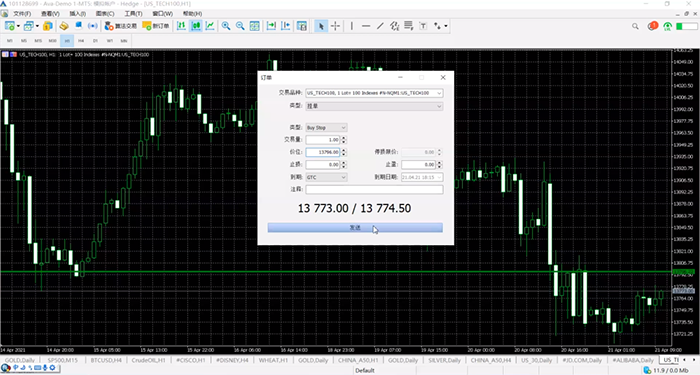Switch chart to line chart style
This screenshot has width=700, height=375.
(210, 26)
